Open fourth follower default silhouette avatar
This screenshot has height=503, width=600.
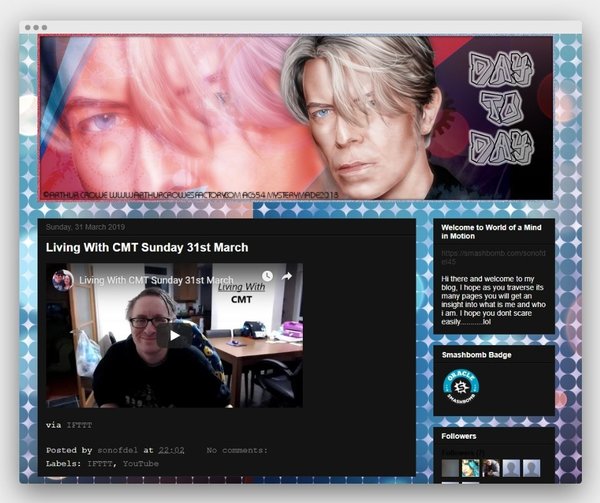[x=511, y=468]
